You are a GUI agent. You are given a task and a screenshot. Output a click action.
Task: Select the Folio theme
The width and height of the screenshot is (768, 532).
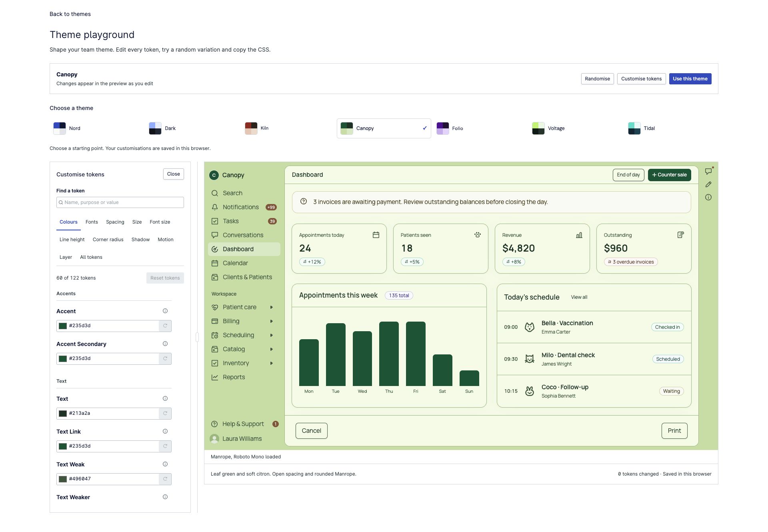pos(481,128)
